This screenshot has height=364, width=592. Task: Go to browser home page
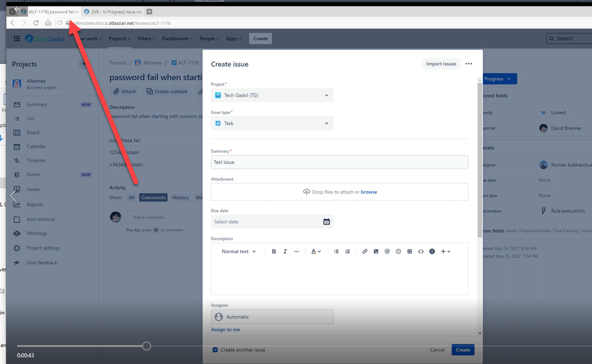[x=48, y=23]
